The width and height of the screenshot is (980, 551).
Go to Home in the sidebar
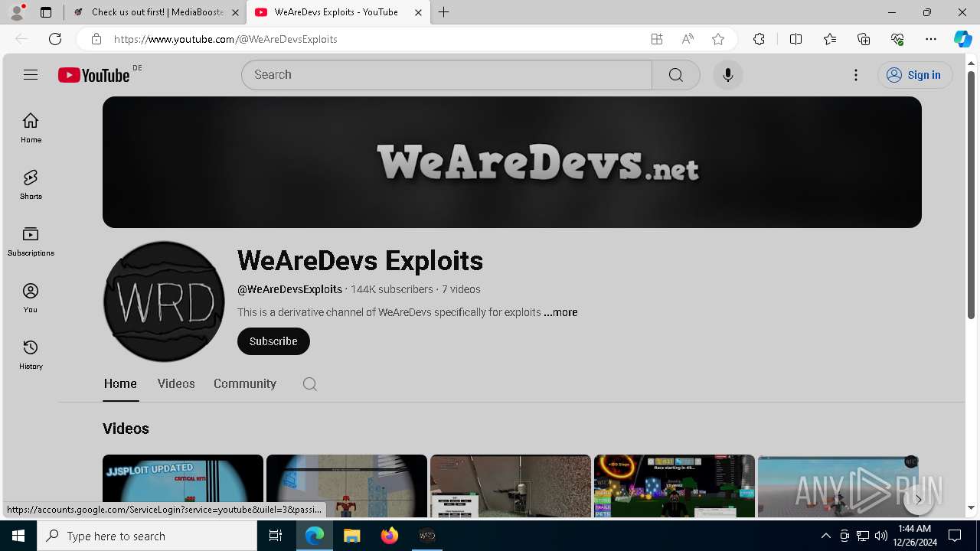pos(31,128)
